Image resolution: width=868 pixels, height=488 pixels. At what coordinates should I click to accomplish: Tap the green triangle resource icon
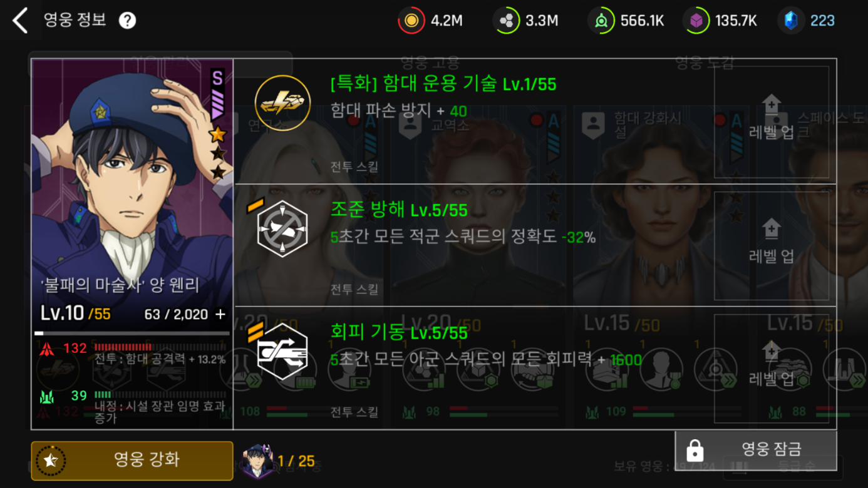[x=601, y=21]
